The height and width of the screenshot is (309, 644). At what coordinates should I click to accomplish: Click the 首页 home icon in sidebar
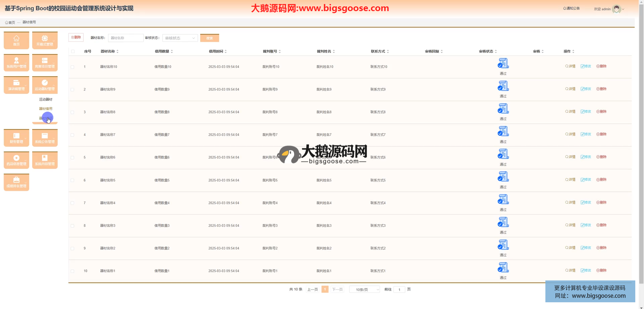(x=16, y=40)
